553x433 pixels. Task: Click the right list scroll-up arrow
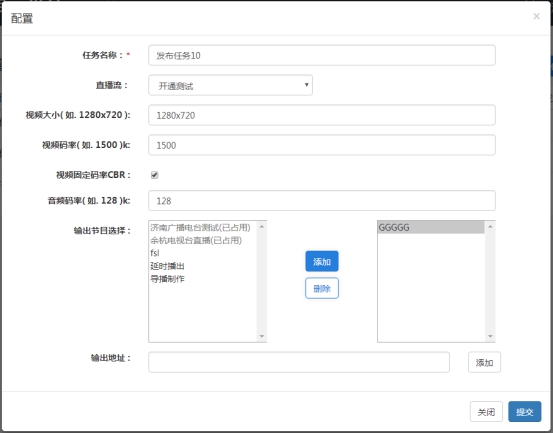(x=490, y=226)
